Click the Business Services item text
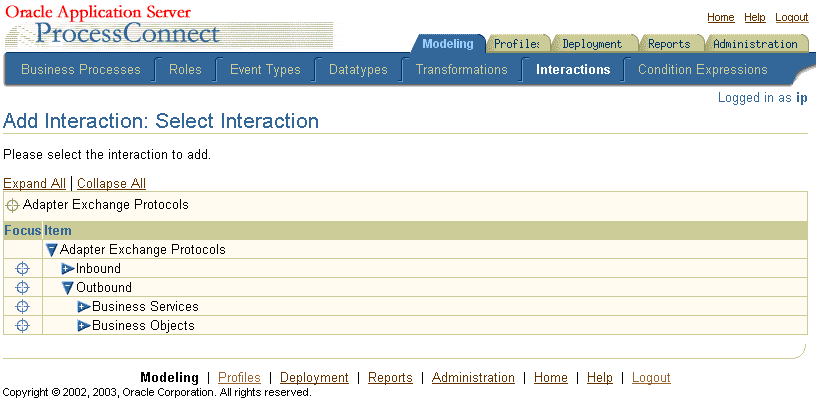The height and width of the screenshot is (402, 816). [145, 307]
